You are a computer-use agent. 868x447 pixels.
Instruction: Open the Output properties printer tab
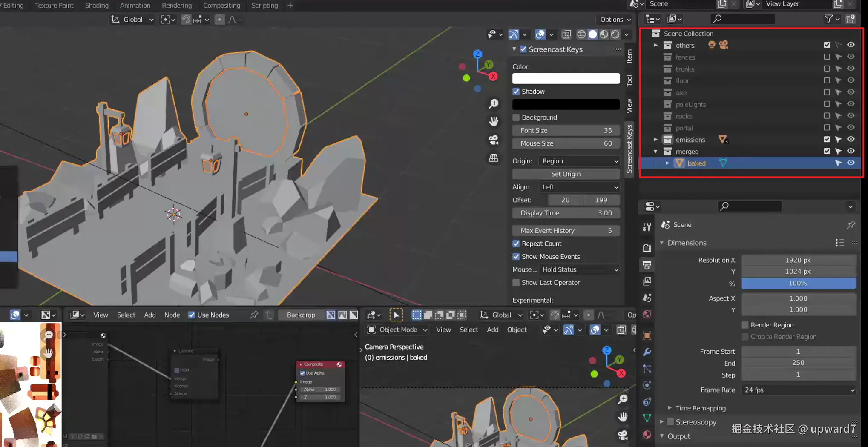click(647, 265)
